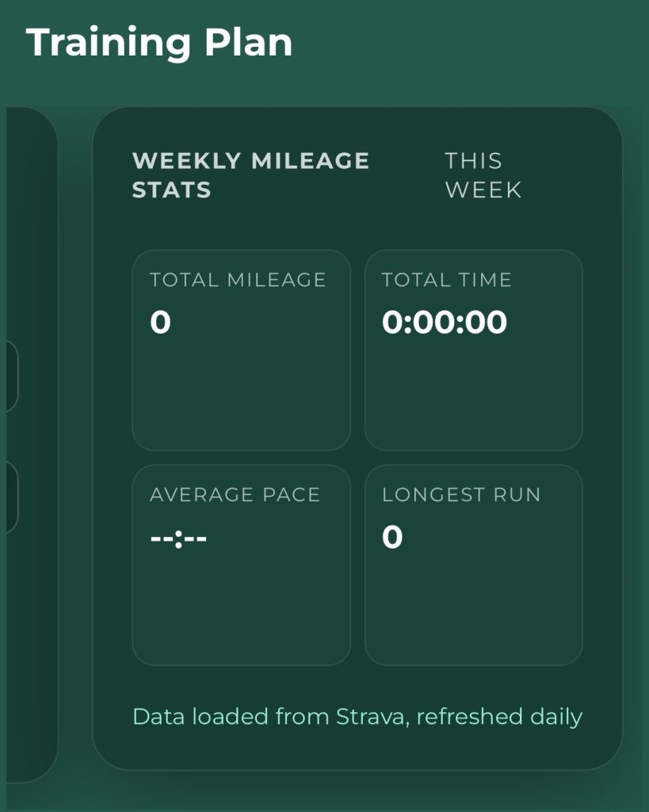Click the TOTAL TIME label
649x812 pixels.
click(x=447, y=280)
